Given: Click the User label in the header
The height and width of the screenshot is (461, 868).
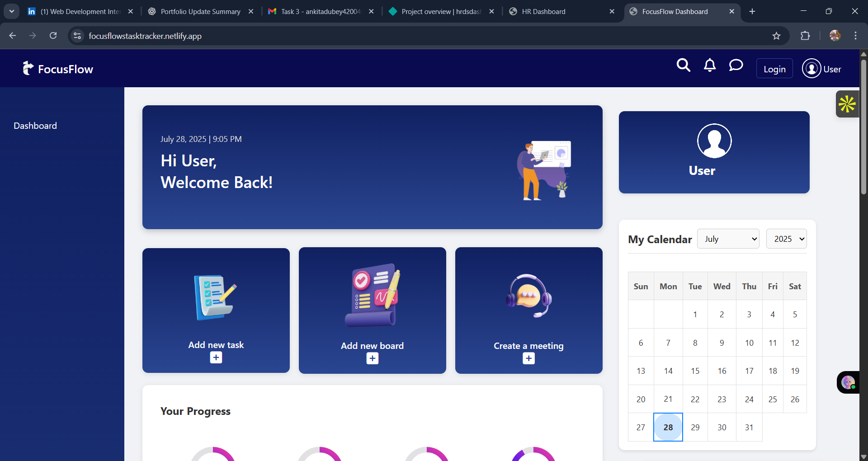Looking at the screenshot, I should 832,69.
